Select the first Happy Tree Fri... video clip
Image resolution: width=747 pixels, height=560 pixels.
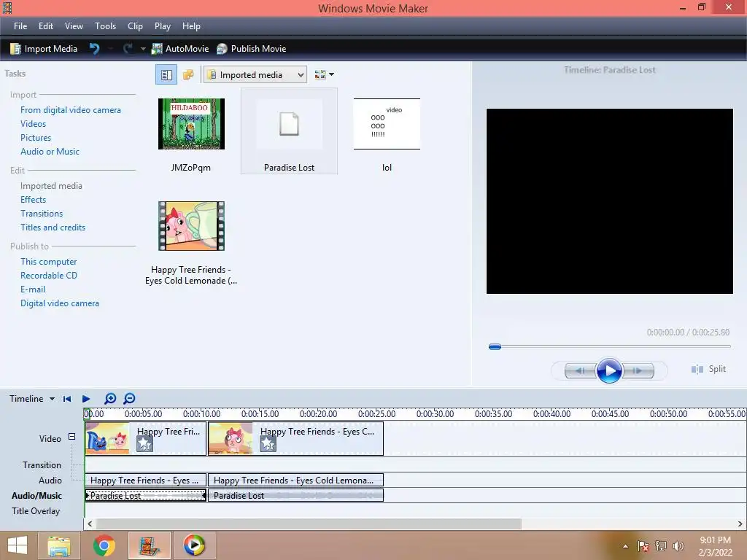pos(146,438)
